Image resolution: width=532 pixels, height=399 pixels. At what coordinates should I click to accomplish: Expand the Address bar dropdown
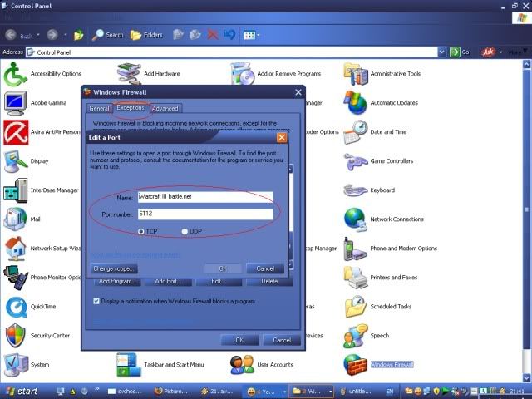point(441,52)
